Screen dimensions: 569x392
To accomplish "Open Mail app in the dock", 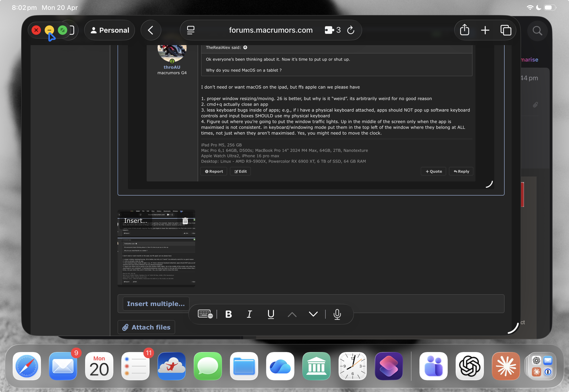I will [x=63, y=366].
